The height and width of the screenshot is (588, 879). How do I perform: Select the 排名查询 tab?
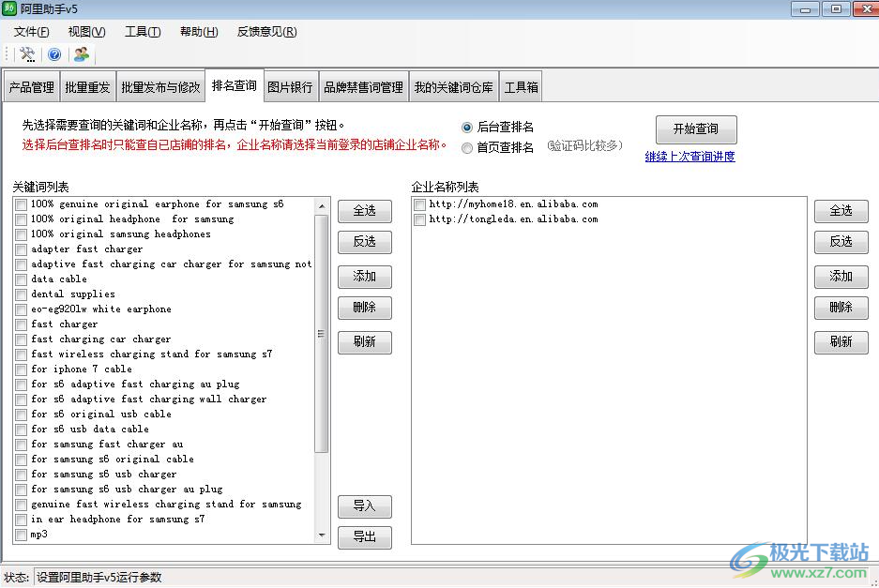click(x=235, y=85)
